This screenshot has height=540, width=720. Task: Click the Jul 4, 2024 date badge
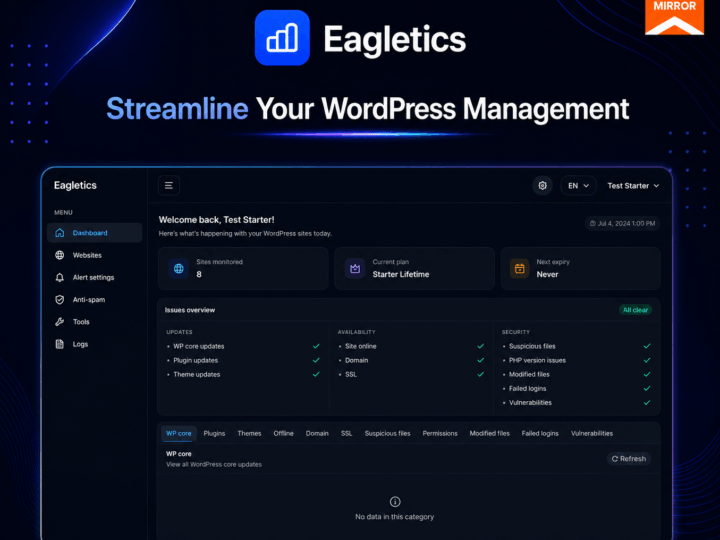click(623, 224)
